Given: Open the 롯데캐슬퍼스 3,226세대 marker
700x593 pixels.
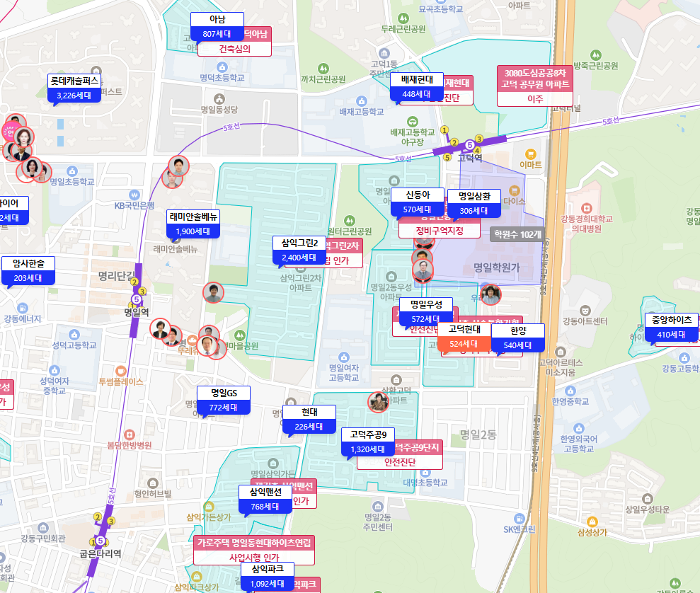Looking at the screenshot, I should (75, 88).
